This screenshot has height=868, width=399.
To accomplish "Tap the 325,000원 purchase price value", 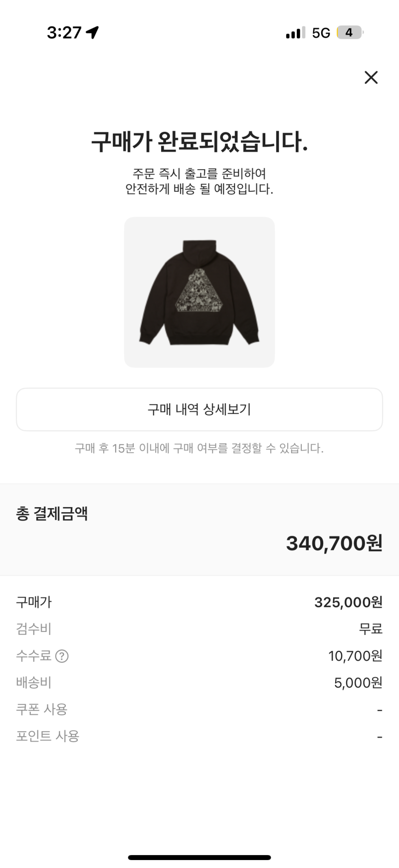I will pos(348,602).
